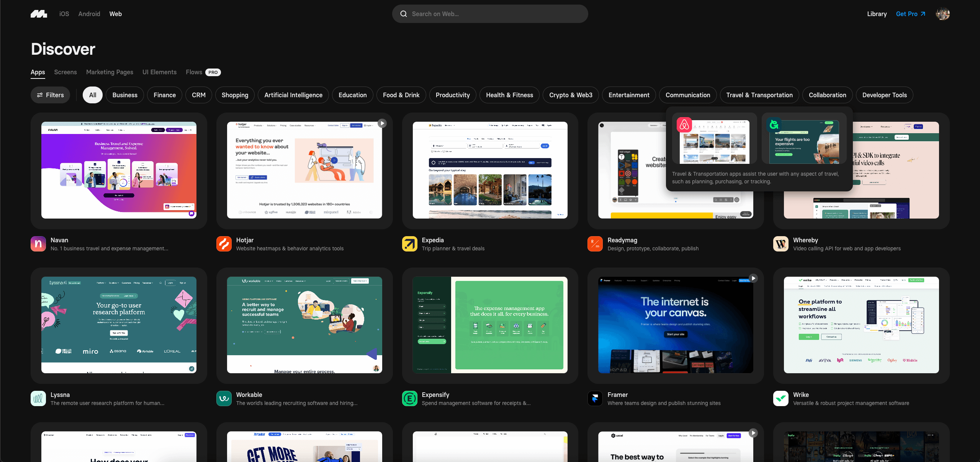Open the Wrike app icon
Viewport: 980px width, 462px height.
tap(780, 398)
